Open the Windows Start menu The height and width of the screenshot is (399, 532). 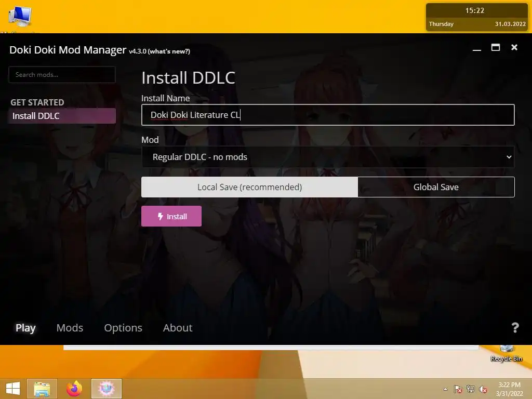click(x=13, y=389)
